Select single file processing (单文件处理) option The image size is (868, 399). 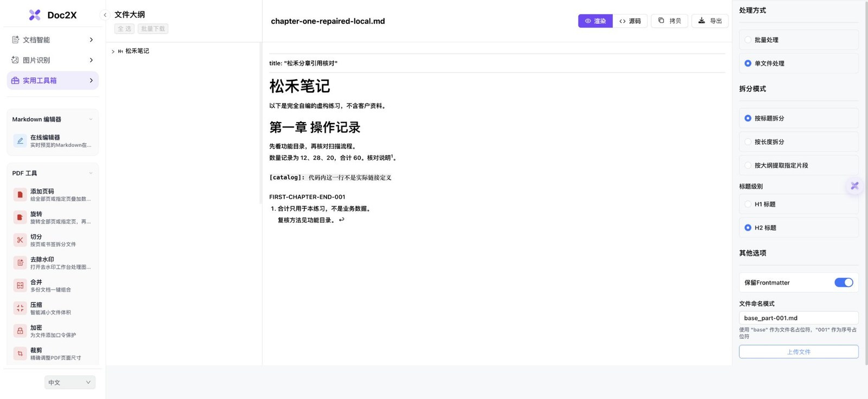(799, 63)
